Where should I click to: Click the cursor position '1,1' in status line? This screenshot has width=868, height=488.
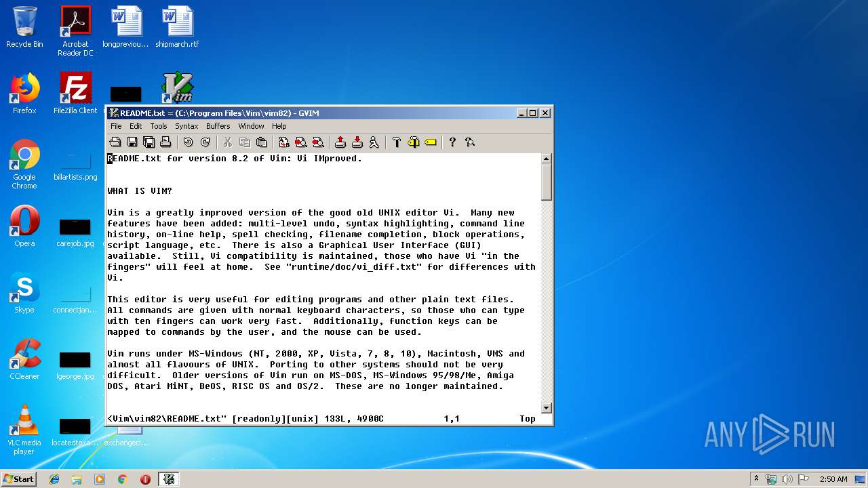click(x=452, y=419)
